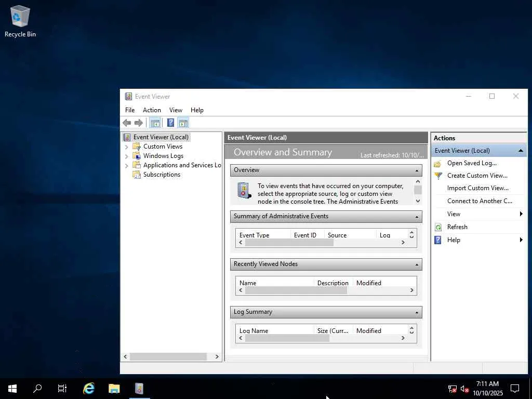Open File Explorer from taskbar
The height and width of the screenshot is (399, 532).
point(114,388)
